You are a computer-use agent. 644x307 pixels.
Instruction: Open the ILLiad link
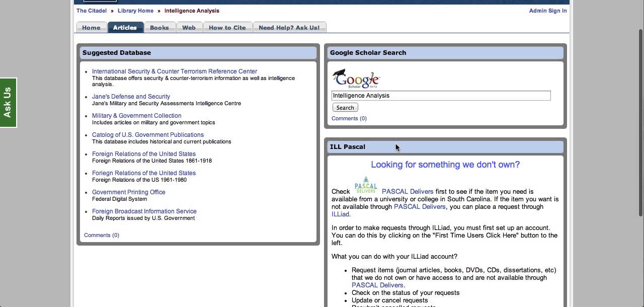[x=340, y=214]
